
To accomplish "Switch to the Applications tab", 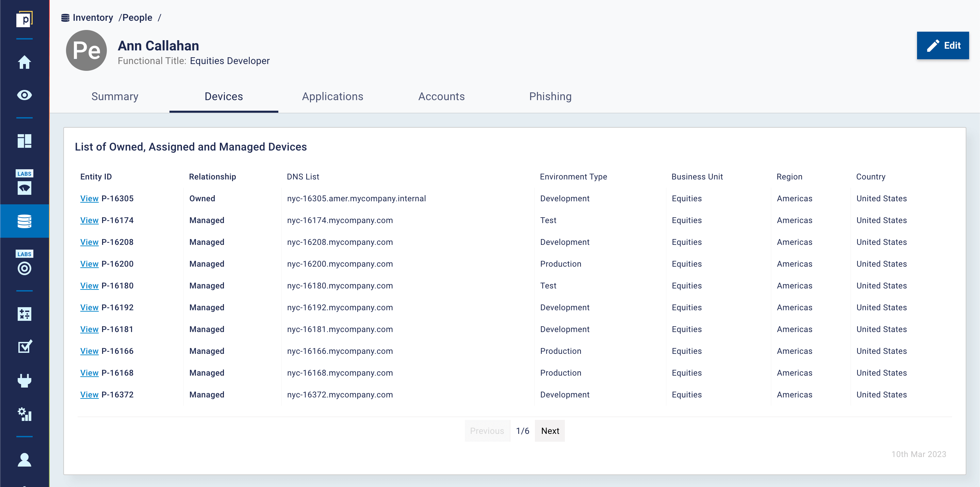I will [x=332, y=96].
